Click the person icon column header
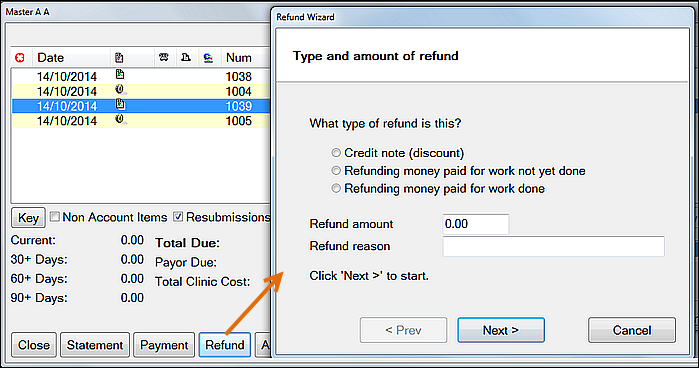The image size is (699, 368). point(208,58)
